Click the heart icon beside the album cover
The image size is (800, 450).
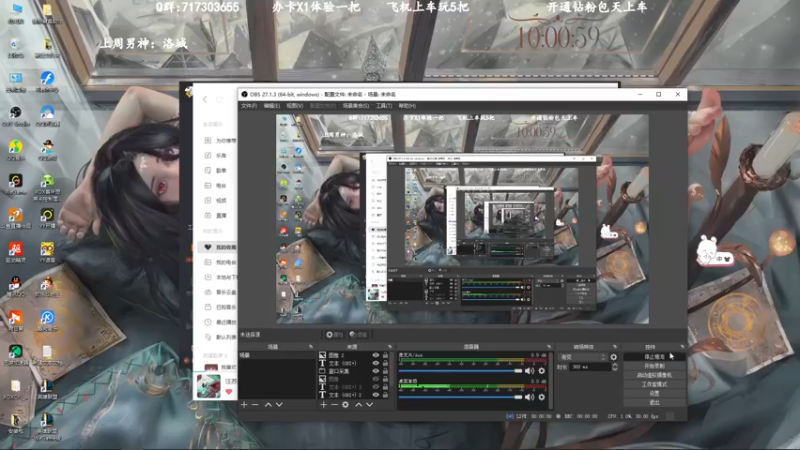[x=229, y=392]
